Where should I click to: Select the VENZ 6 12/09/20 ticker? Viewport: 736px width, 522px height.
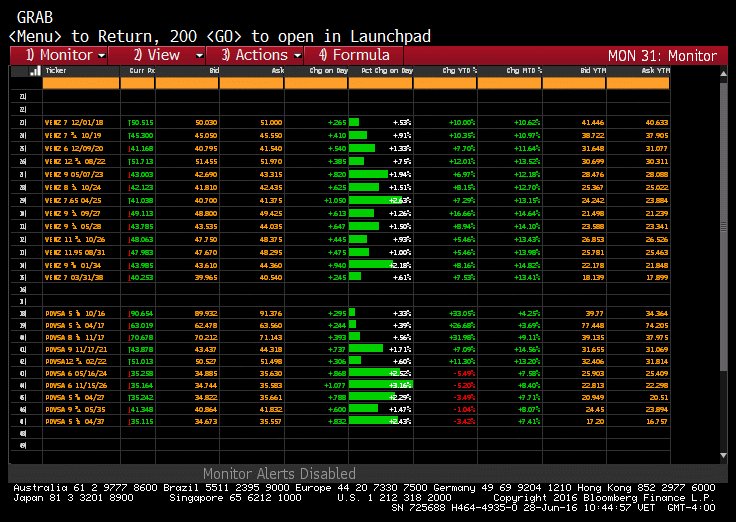(74, 148)
